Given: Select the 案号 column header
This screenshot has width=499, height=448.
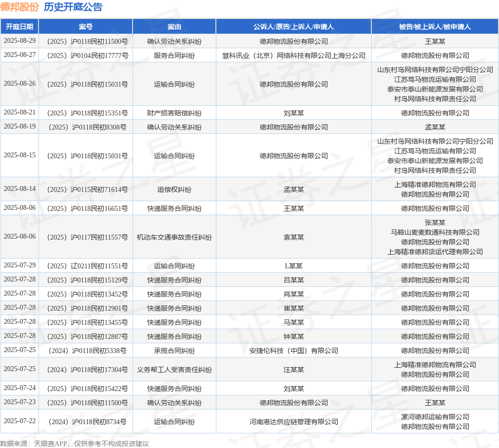Looking at the screenshot, I should [86, 27].
